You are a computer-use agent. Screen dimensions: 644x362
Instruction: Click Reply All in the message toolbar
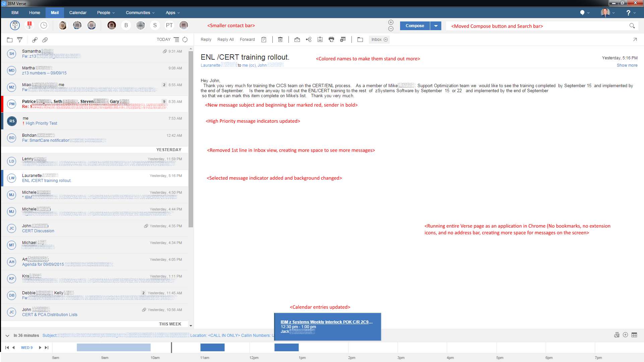pyautogui.click(x=226, y=40)
